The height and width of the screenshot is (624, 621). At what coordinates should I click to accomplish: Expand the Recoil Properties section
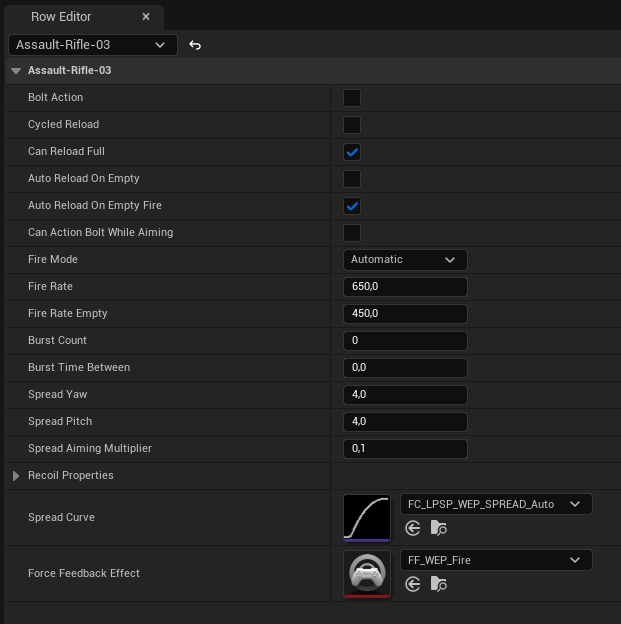click(x=16, y=476)
